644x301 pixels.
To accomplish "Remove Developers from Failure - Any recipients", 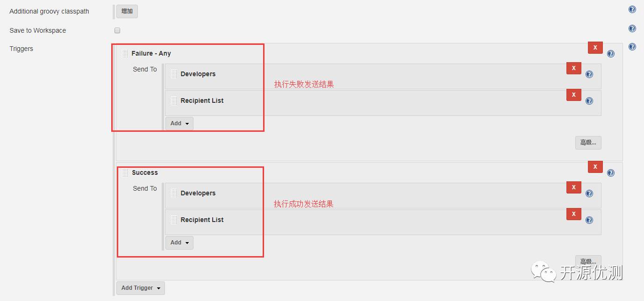I will click(x=574, y=68).
